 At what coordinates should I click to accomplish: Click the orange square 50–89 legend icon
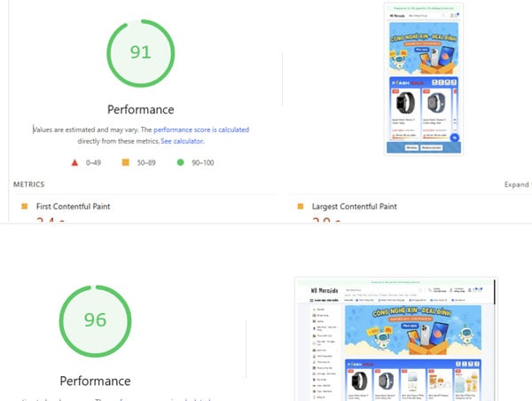(126, 162)
